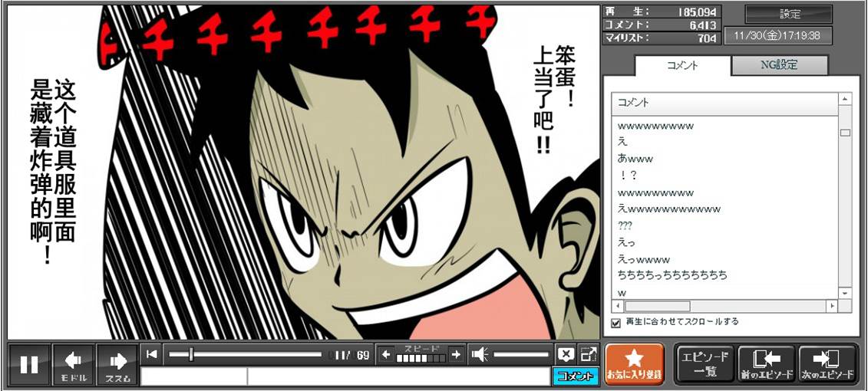Increase speed with the right speed arrow
Screen dimensions: 868x391
pos(456,354)
